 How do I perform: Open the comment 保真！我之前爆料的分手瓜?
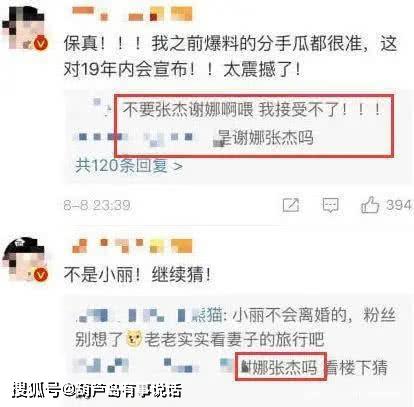231,56
